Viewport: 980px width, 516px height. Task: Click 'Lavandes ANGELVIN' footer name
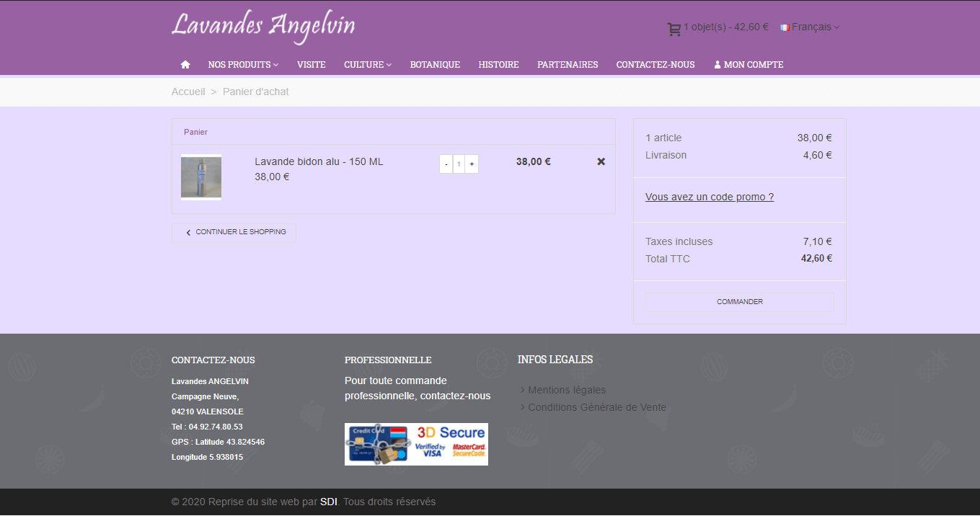click(x=210, y=381)
